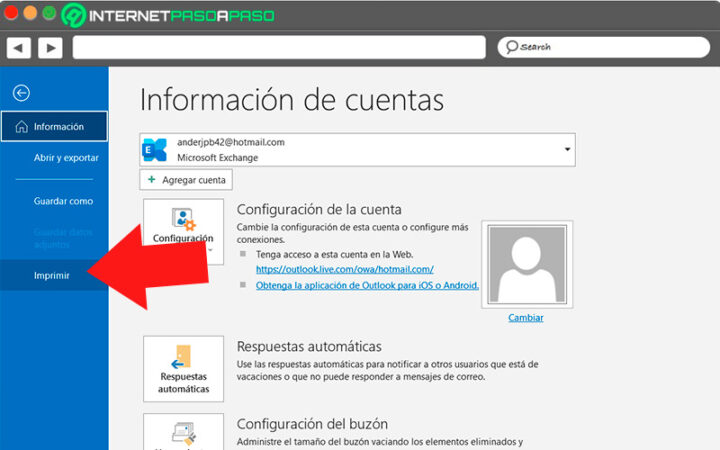Click the Configuración del buzón tools icon

(x=184, y=434)
